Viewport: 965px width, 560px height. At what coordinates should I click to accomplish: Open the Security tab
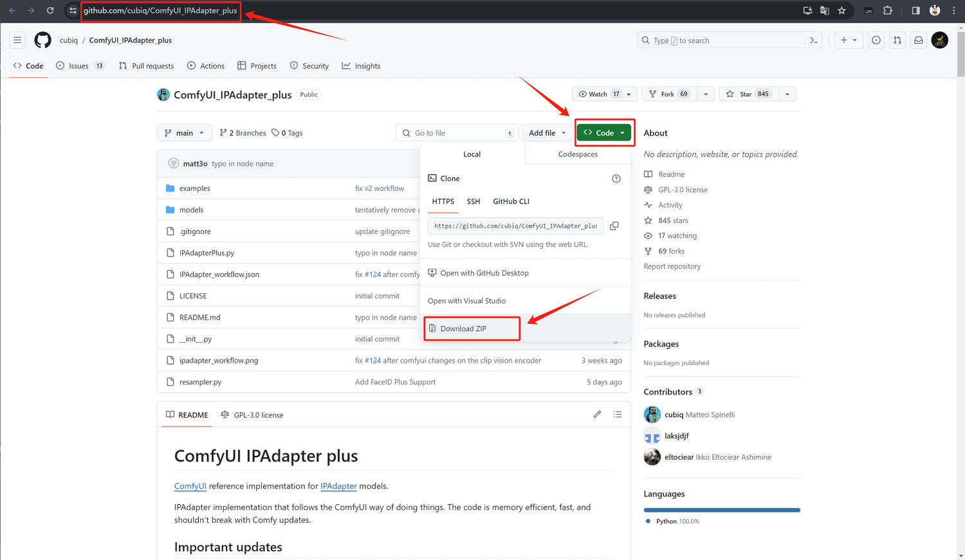(x=309, y=66)
